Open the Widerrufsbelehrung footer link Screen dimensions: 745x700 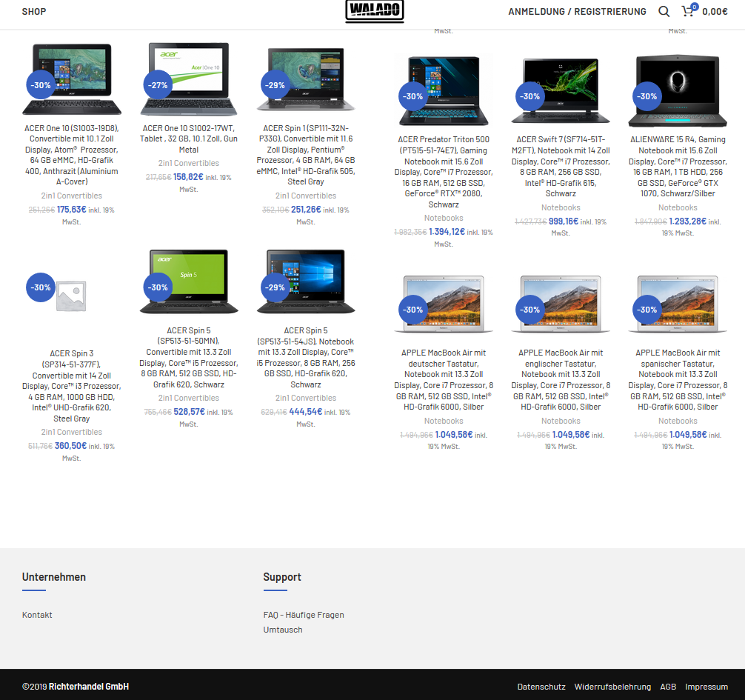point(612,687)
